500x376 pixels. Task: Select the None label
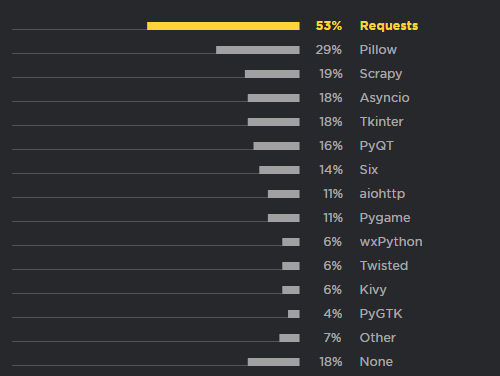click(x=376, y=362)
